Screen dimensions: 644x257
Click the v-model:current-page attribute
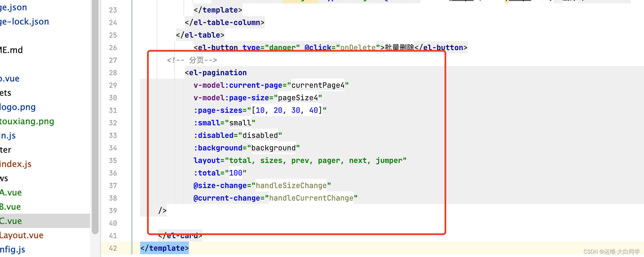(271, 85)
